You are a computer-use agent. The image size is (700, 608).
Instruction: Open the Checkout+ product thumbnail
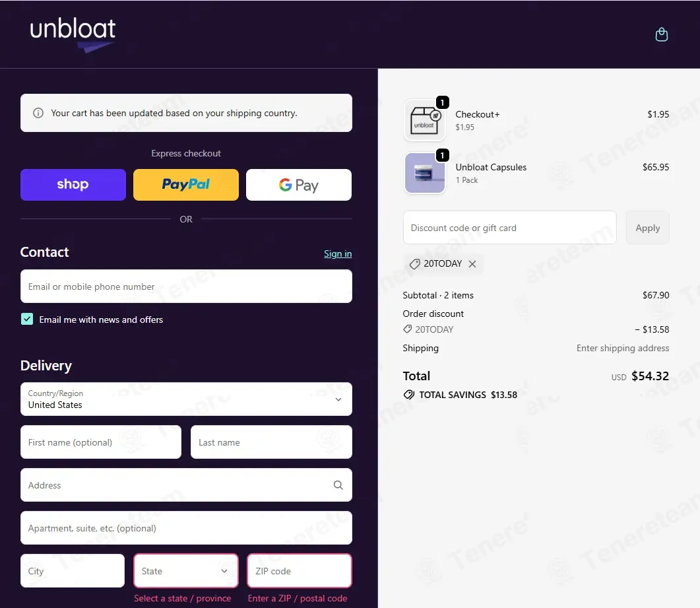coord(425,121)
